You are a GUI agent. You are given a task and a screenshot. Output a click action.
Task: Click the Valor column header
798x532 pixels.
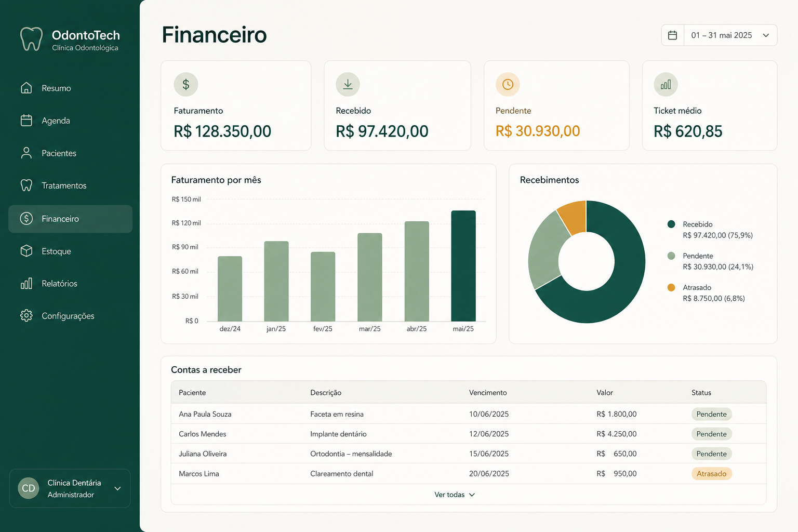click(x=605, y=393)
